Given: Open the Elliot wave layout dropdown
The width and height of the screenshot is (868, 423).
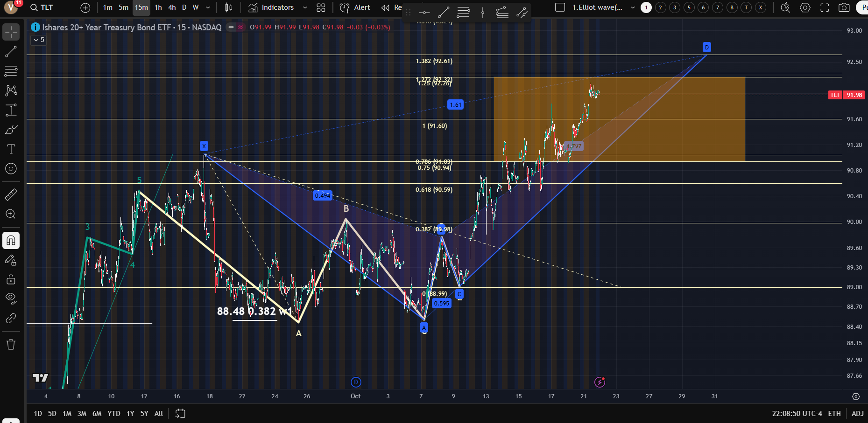Looking at the screenshot, I should 633,7.
